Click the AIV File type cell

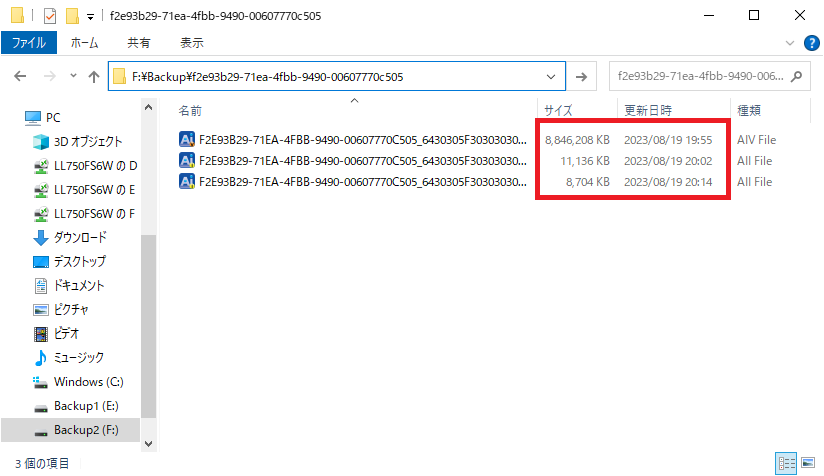[x=756, y=140]
